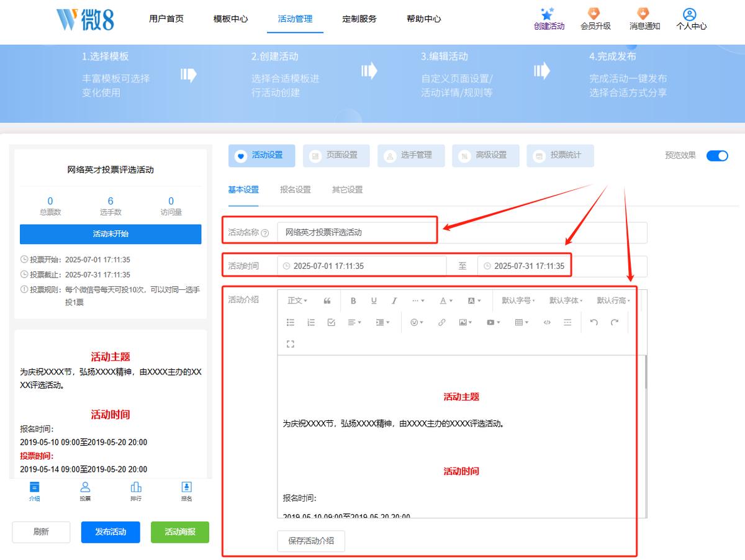Open 报名 tab in the phone preview
Screen dimensions: 745x560
point(186,490)
